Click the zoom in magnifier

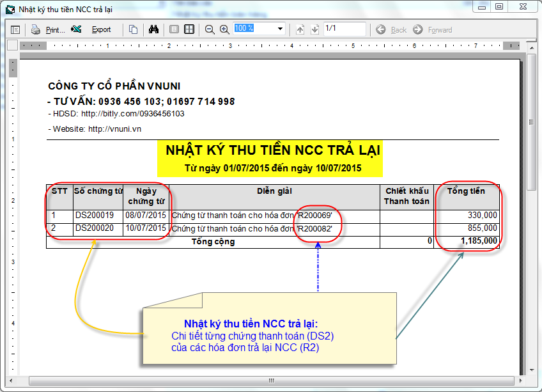pos(224,29)
